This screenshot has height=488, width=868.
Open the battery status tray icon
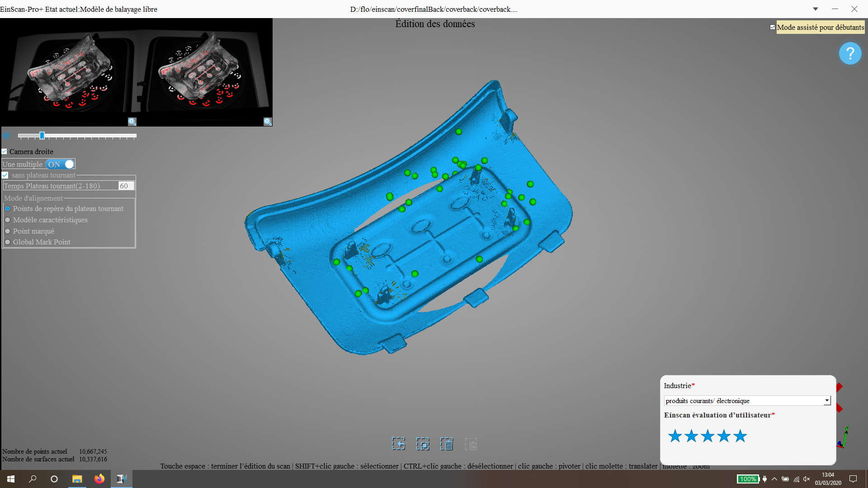click(785, 479)
